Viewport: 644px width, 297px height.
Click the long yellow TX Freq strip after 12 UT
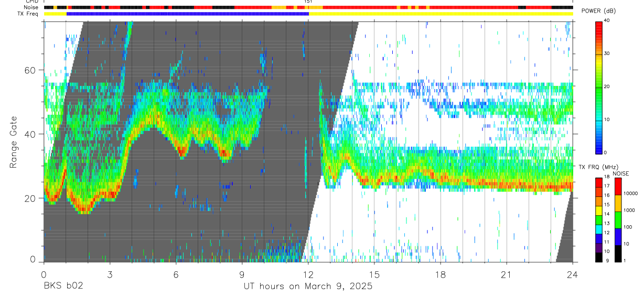coord(441,14)
